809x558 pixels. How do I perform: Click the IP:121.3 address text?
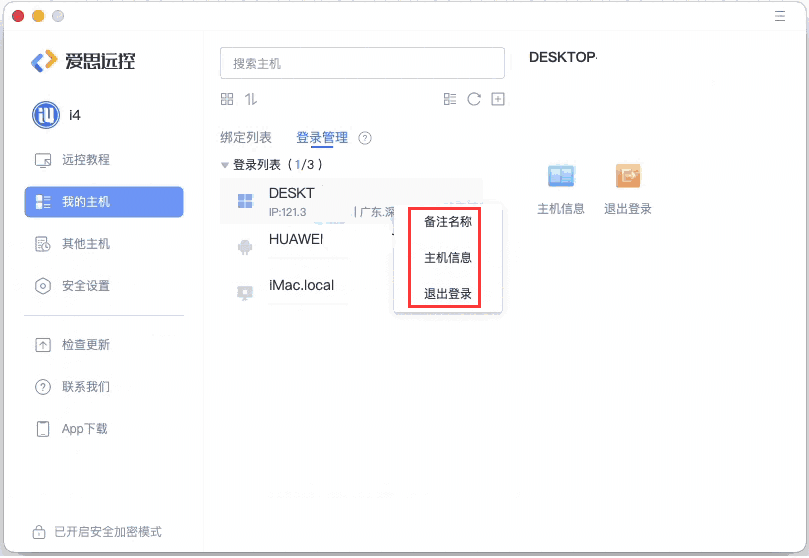pos(287,212)
